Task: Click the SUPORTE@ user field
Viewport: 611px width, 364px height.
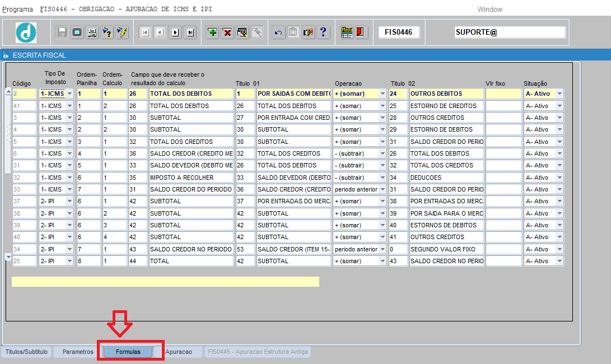Action: (510, 32)
